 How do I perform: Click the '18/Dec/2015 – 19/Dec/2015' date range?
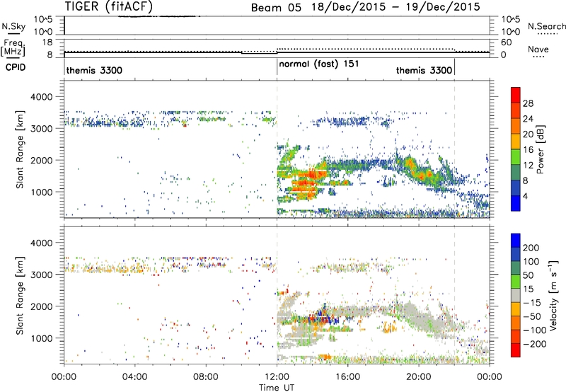(396, 7)
